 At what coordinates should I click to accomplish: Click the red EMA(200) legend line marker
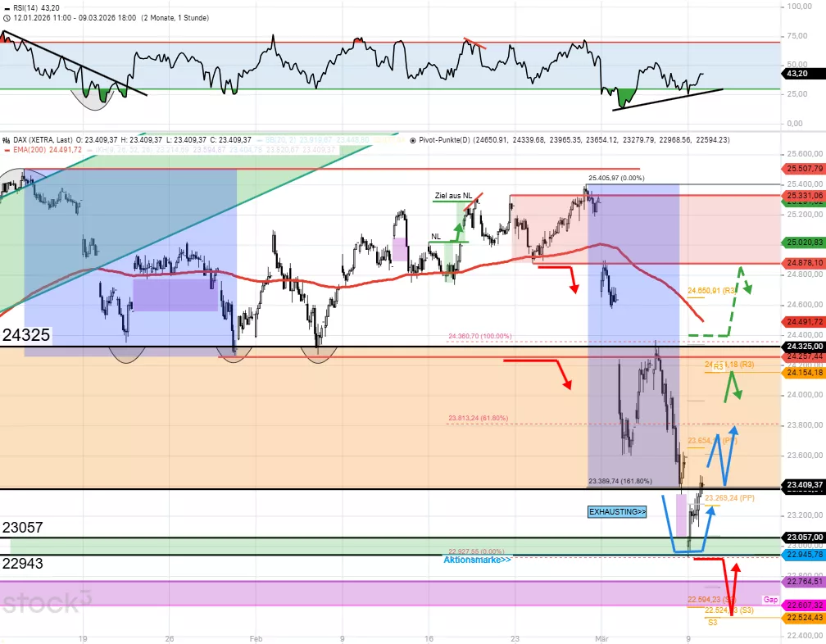[5, 150]
